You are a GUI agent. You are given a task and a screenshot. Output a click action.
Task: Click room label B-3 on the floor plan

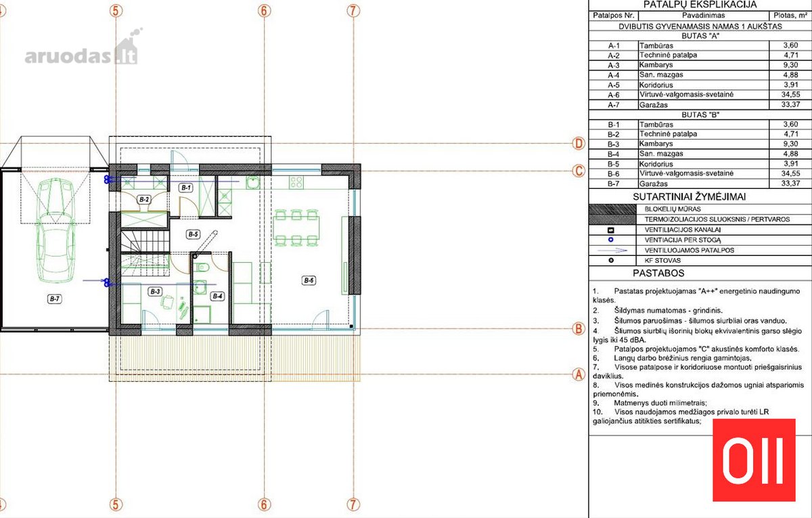[155, 291]
